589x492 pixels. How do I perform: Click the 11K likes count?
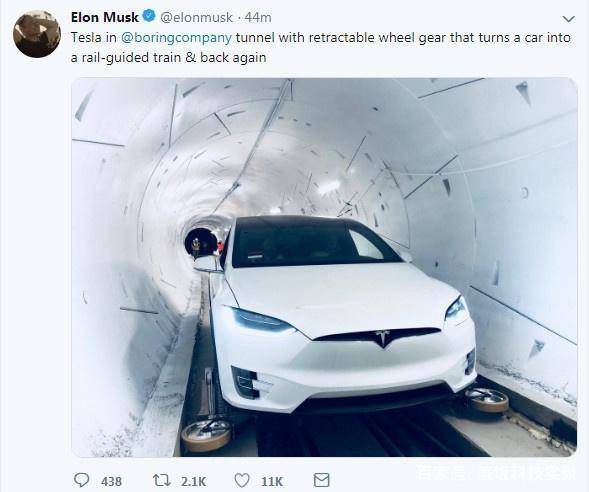(x=272, y=481)
